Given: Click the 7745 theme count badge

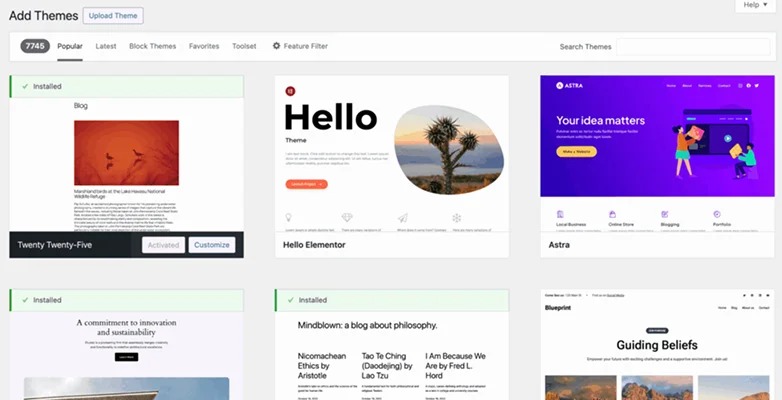Looking at the screenshot, I should pos(35,46).
